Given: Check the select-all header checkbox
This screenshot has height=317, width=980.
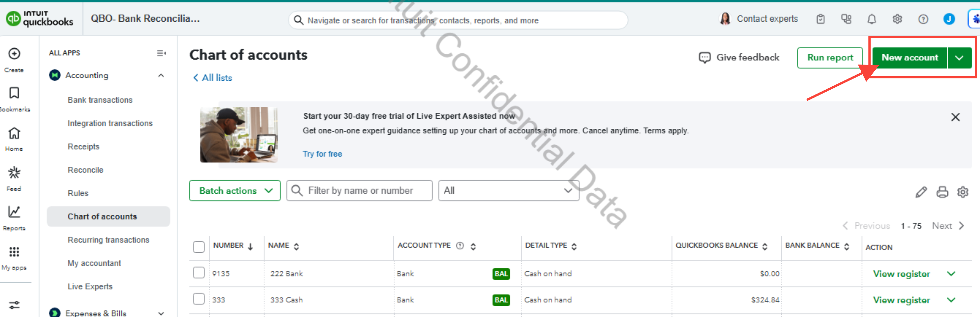Looking at the screenshot, I should 199,247.
